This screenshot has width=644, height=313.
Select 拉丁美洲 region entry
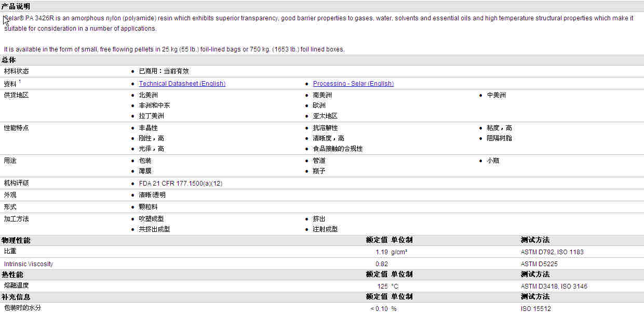click(x=151, y=116)
